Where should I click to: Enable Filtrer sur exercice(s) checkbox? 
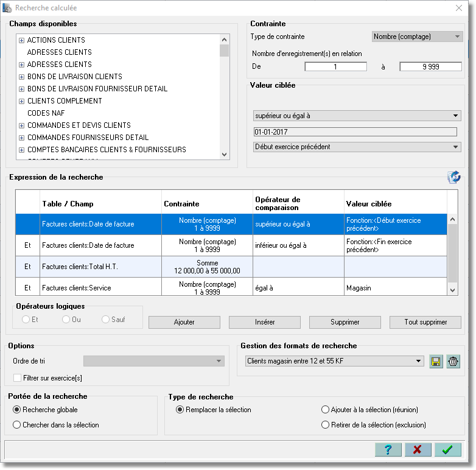pos(17,378)
